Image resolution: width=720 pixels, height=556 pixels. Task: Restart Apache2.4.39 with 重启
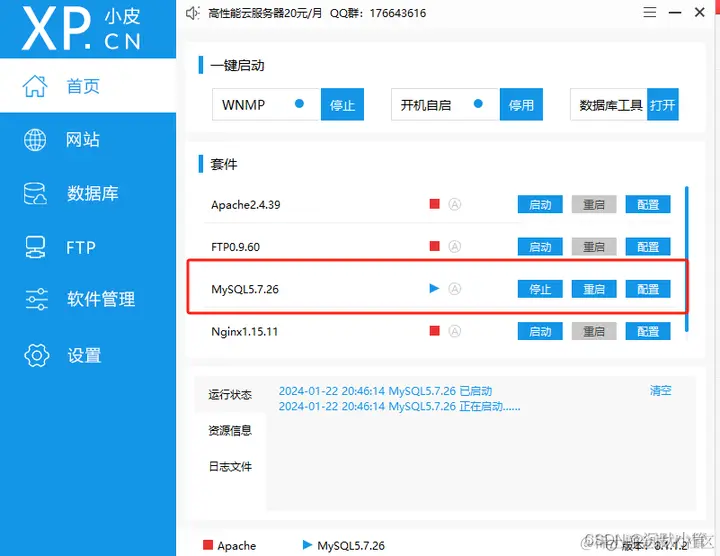(594, 204)
